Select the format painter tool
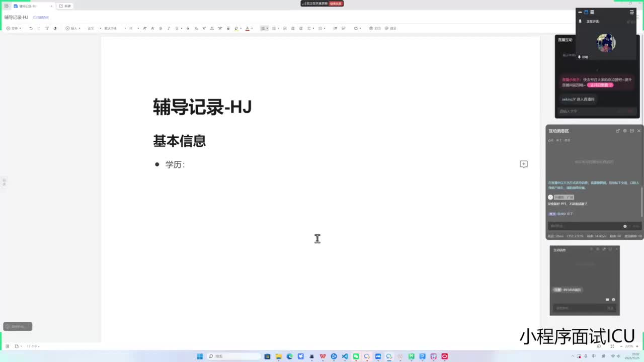 click(47, 28)
